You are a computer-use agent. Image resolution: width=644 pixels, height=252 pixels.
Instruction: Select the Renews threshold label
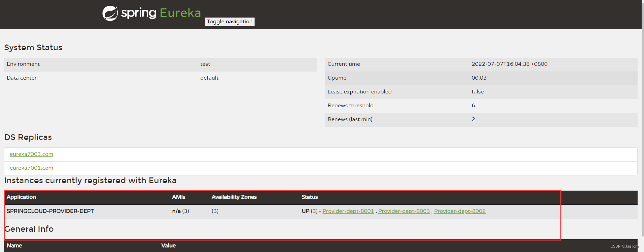point(350,106)
